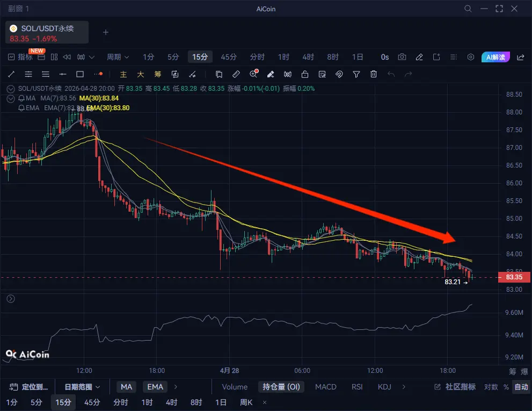Click the % percentage scale option

pyautogui.click(x=506, y=387)
